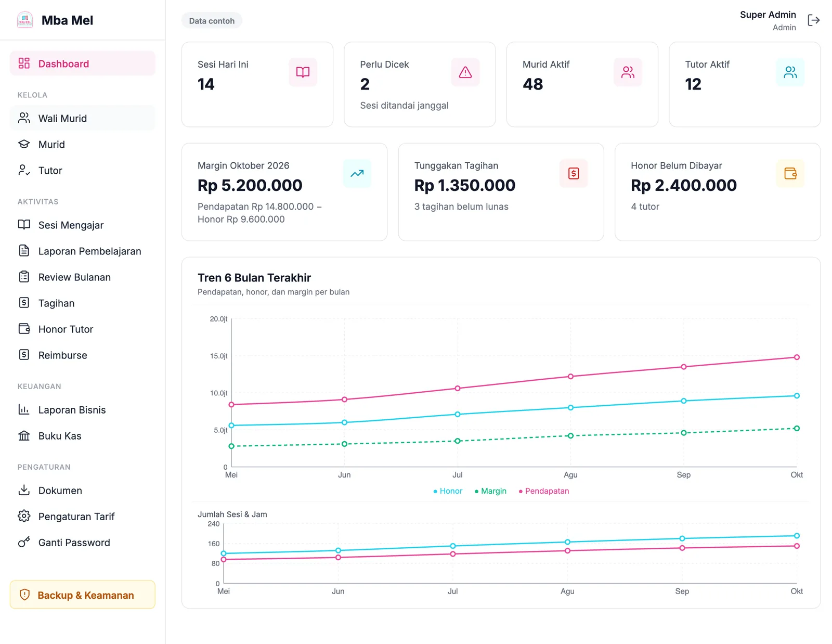Viewport: 832px width, 644px height.
Task: Click the bar chart icon beside Laporan Bisnis
Action: pos(24,409)
